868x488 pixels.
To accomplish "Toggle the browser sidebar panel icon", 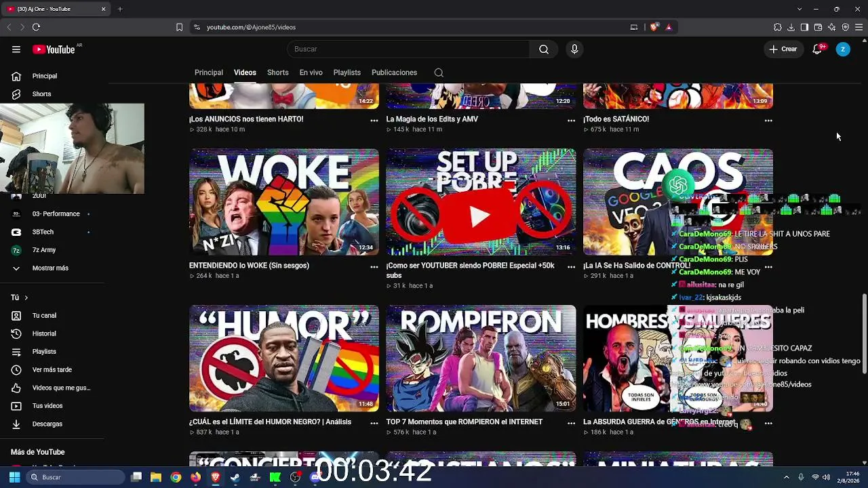I will (x=804, y=27).
